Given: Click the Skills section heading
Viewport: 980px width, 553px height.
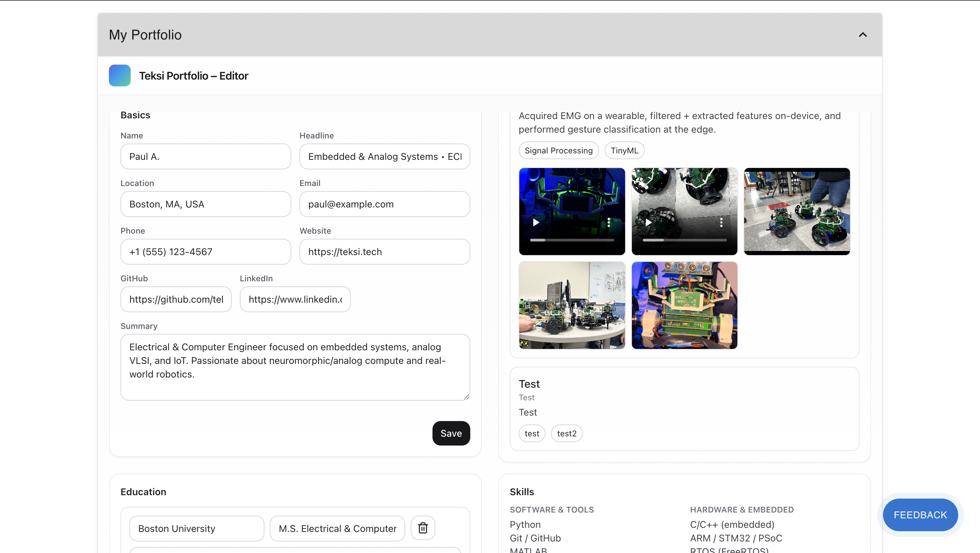Looking at the screenshot, I should (522, 491).
